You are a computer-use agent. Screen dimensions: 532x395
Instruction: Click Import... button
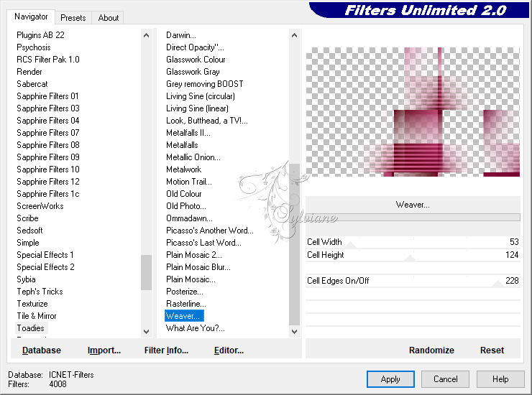click(x=104, y=350)
